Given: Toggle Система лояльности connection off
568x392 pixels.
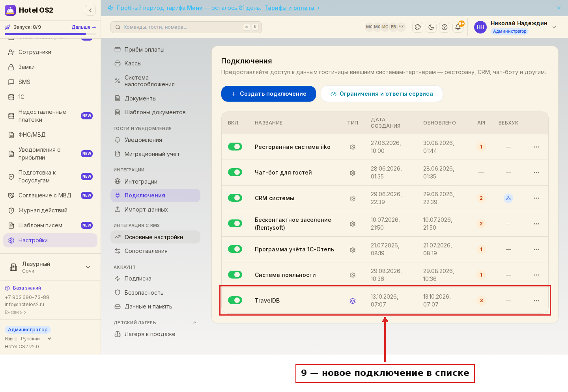Looking at the screenshot, I should point(235,275).
